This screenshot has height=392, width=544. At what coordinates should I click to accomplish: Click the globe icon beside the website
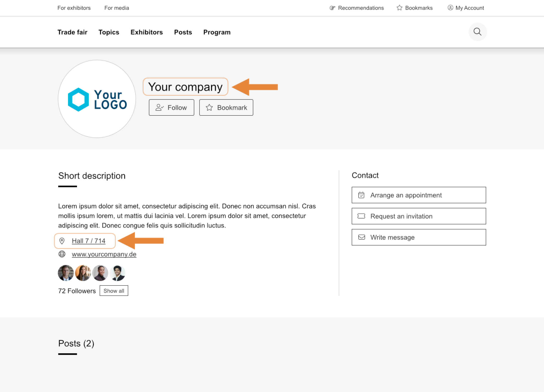coord(62,254)
